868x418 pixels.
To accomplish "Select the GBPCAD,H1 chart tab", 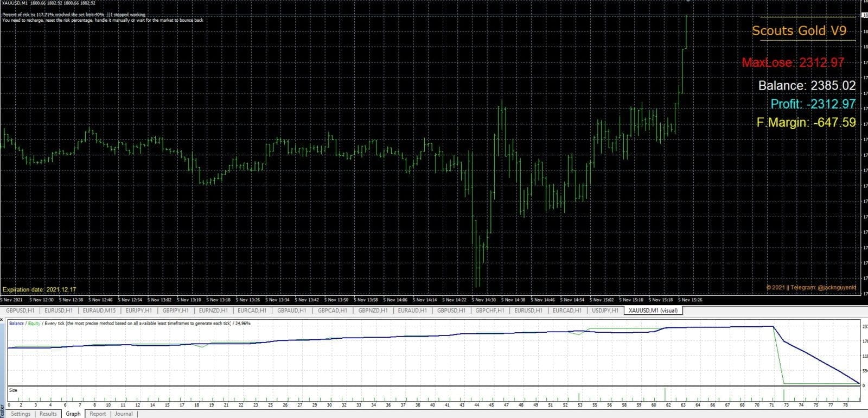I will [332, 311].
